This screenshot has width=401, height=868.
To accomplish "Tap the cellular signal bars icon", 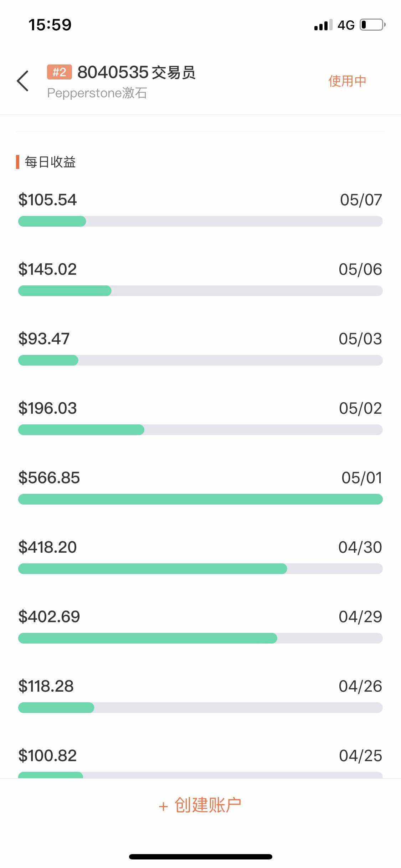I will click(x=323, y=25).
